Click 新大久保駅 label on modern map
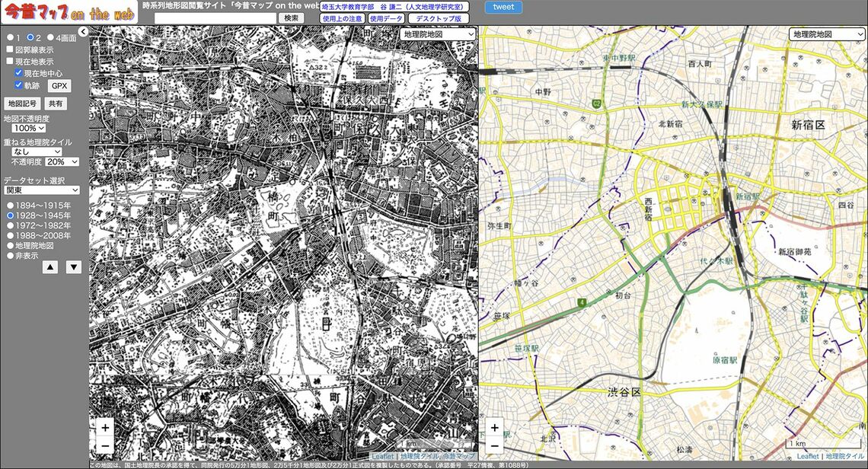Screen dimensions: 868x469 point(702,104)
